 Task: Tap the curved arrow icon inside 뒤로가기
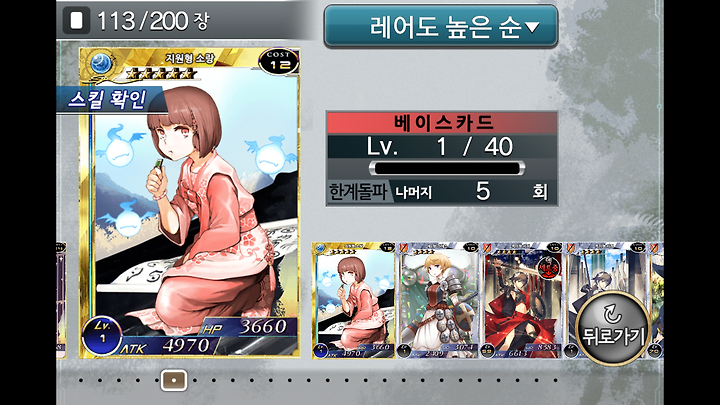[612, 314]
